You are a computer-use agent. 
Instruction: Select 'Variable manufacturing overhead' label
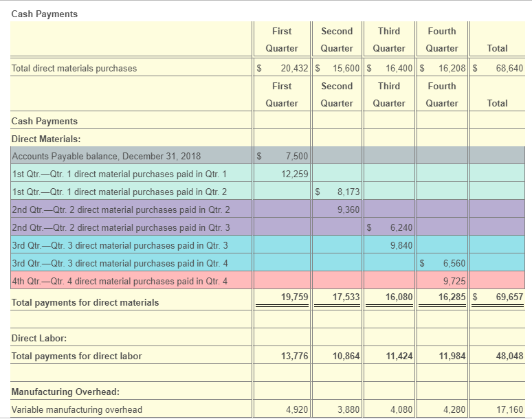coord(77,409)
